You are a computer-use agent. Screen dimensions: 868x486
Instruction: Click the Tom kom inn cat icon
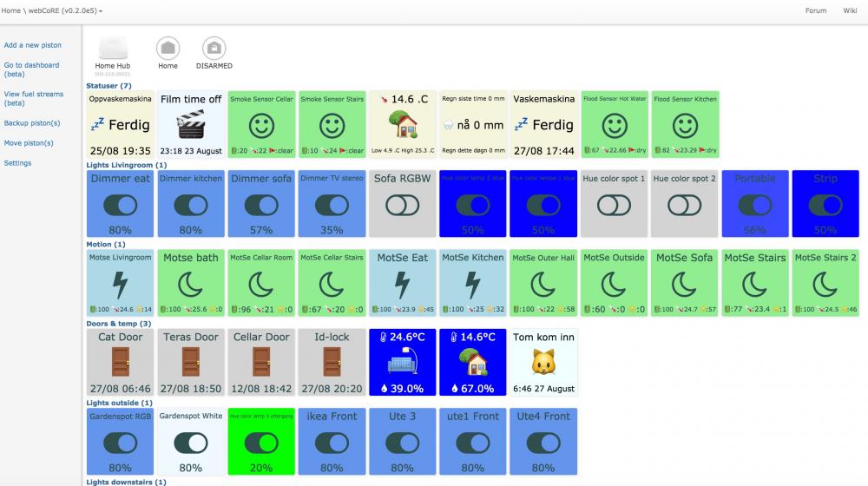(x=543, y=362)
